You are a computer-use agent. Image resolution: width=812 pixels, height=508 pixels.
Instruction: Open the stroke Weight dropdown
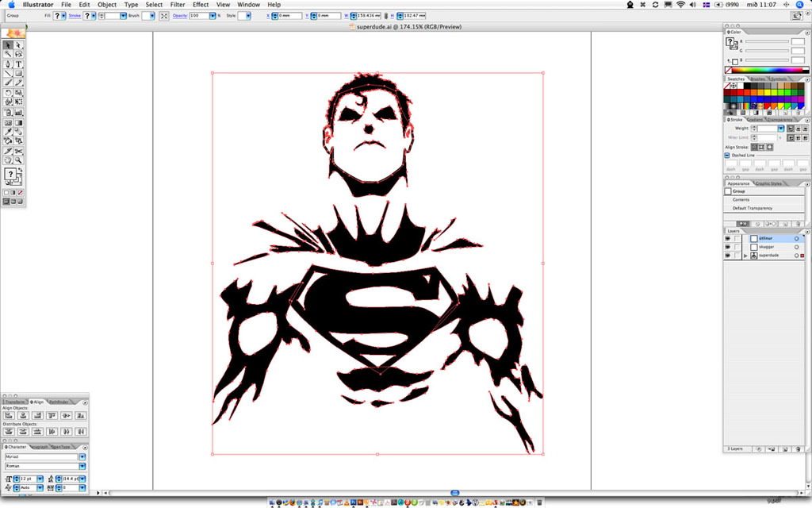pyautogui.click(x=780, y=128)
